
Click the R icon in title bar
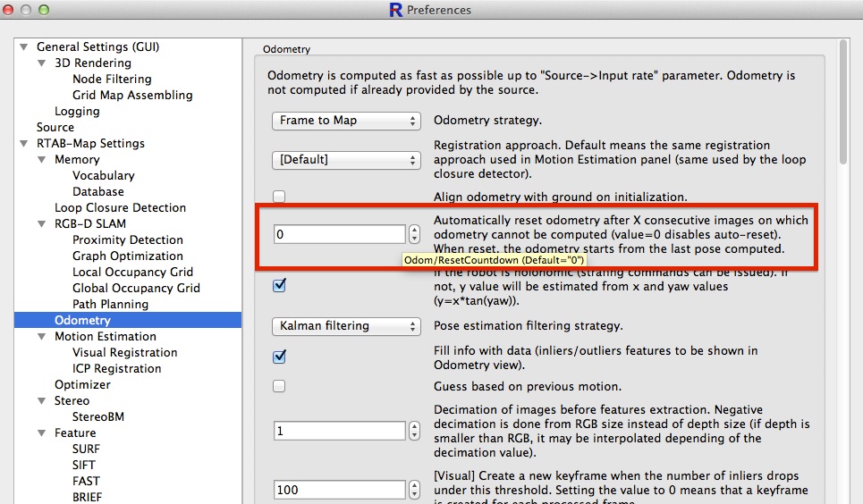(x=395, y=10)
